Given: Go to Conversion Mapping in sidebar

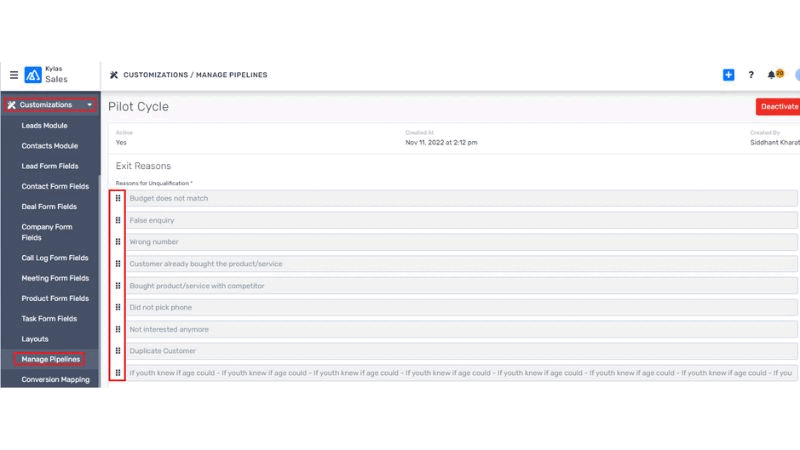Looking at the screenshot, I should pos(55,380).
